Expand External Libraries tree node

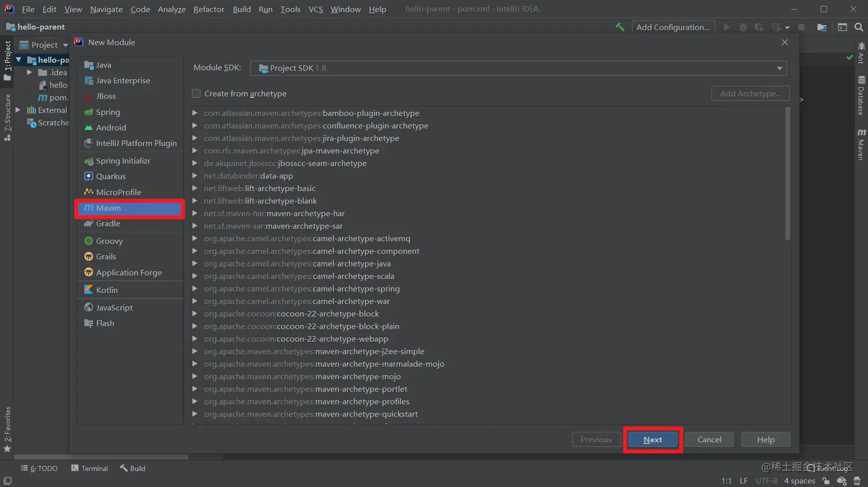tap(18, 110)
